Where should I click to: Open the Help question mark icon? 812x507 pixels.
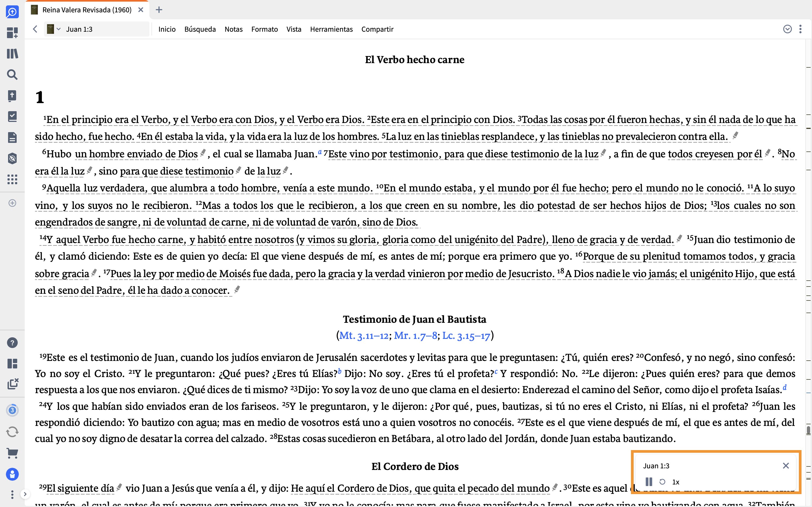pyautogui.click(x=12, y=343)
